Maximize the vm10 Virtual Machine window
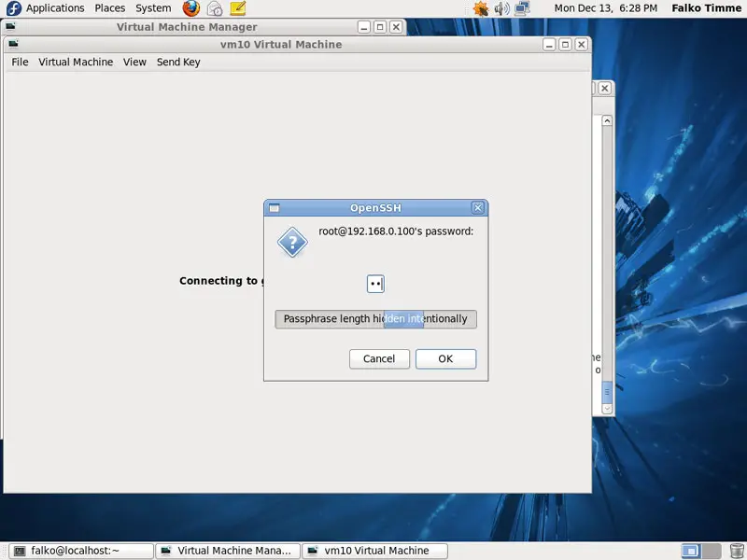The image size is (747, 560). coord(565,44)
